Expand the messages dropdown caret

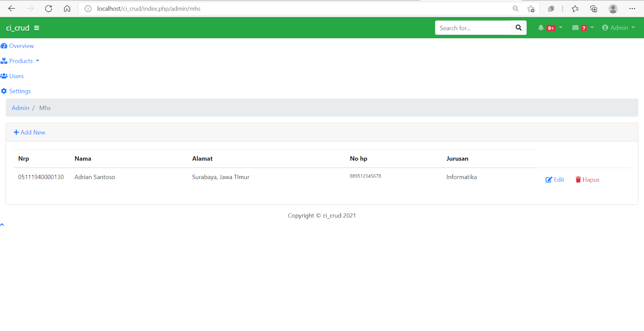click(592, 28)
